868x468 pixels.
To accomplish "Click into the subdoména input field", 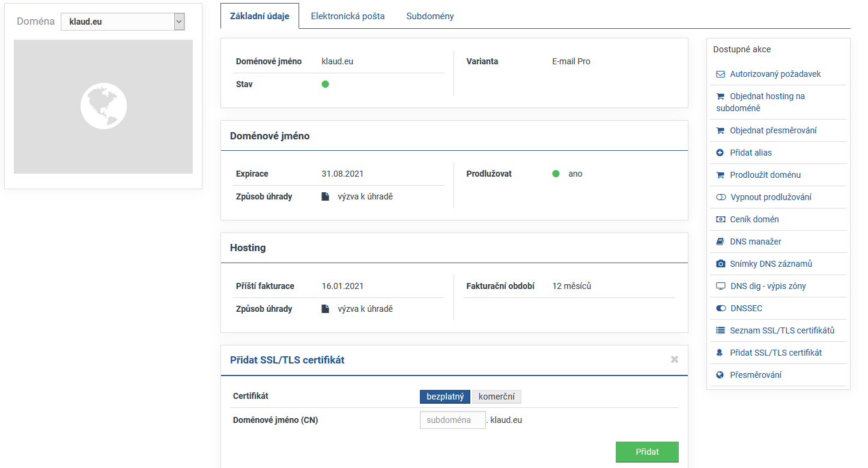I will pyautogui.click(x=452, y=420).
